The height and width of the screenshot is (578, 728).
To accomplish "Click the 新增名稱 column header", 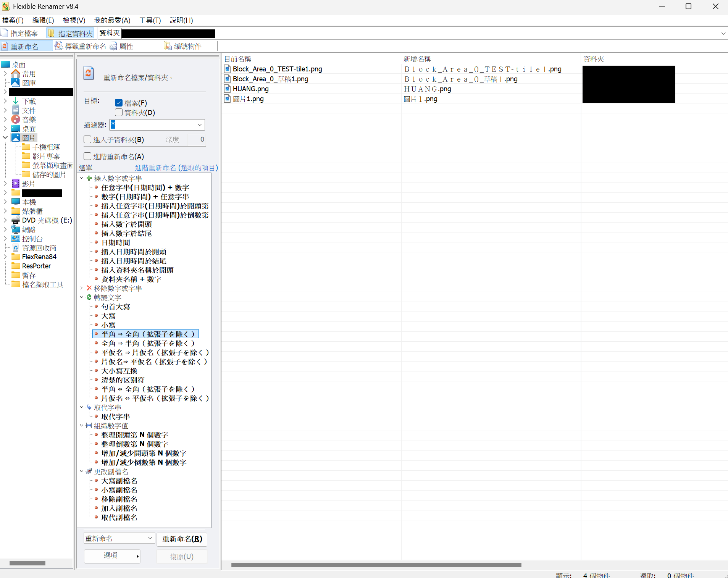I will [x=491, y=59].
